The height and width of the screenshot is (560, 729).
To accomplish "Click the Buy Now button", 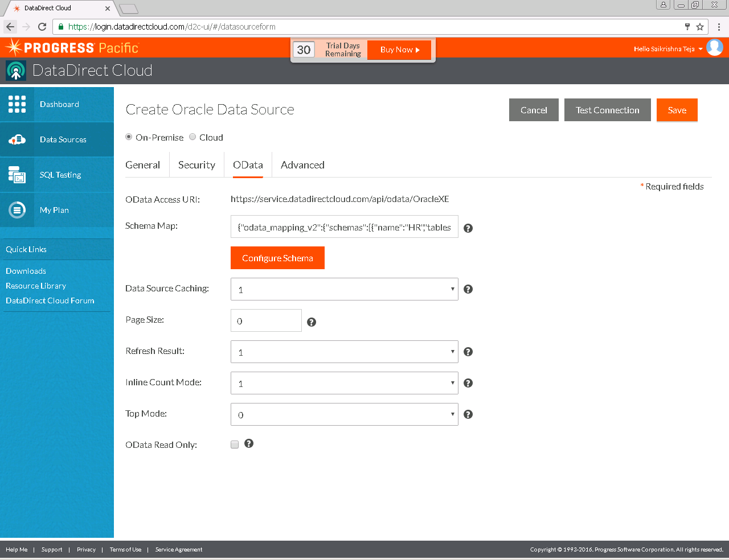I will (399, 50).
